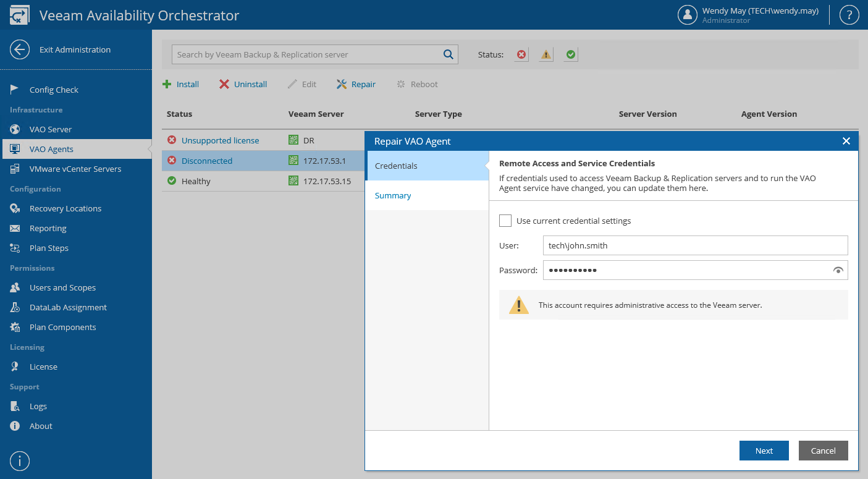Screen dimensions: 868x479
Task: Click the DataLab Assignment flask icon
Action: [x=15, y=307]
